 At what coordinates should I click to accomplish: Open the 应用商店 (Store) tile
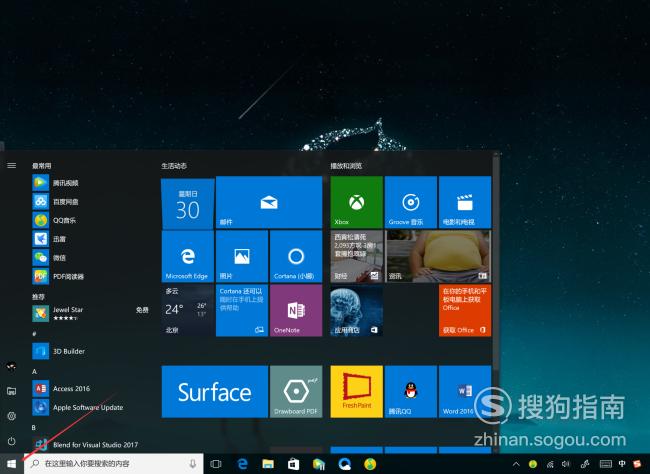pyautogui.click(x=357, y=310)
